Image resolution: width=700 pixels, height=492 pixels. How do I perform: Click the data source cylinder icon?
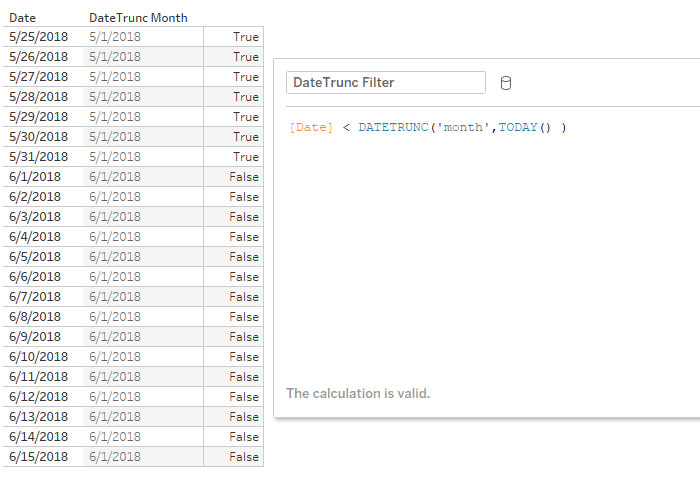tap(505, 83)
